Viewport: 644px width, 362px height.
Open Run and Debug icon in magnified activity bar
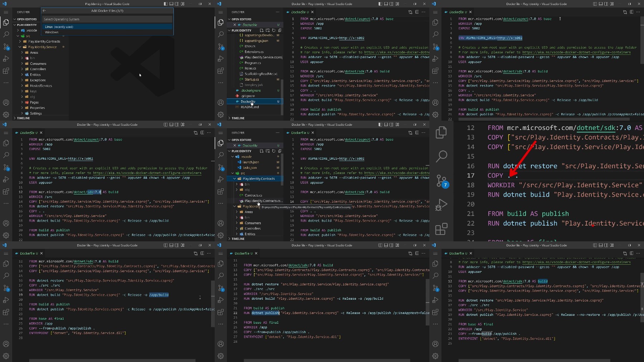[x=441, y=205]
